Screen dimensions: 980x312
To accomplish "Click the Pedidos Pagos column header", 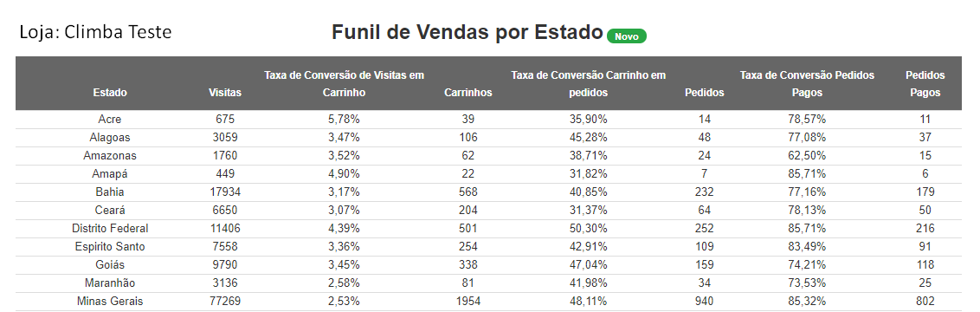I will pyautogui.click(x=925, y=84).
